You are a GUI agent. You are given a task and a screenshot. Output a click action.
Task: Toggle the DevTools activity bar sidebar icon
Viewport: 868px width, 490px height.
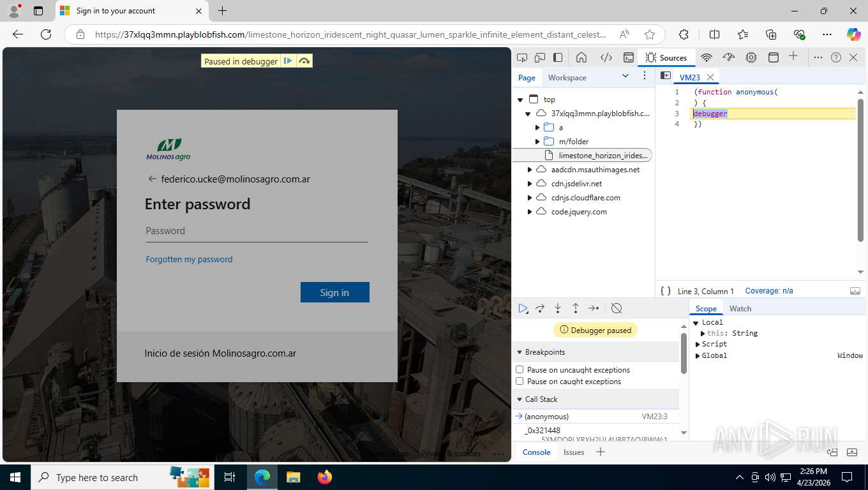tap(558, 57)
